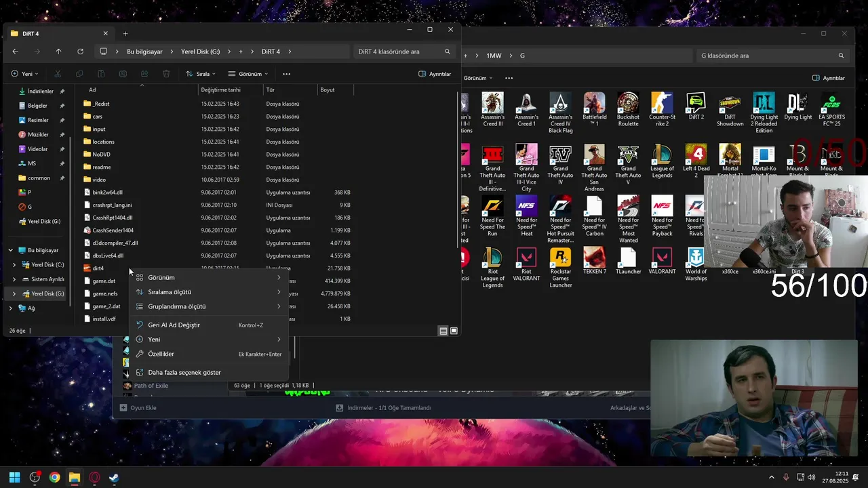Refresh the DiRT 4 folder view
Screen dimensions: 868x488
click(80, 52)
